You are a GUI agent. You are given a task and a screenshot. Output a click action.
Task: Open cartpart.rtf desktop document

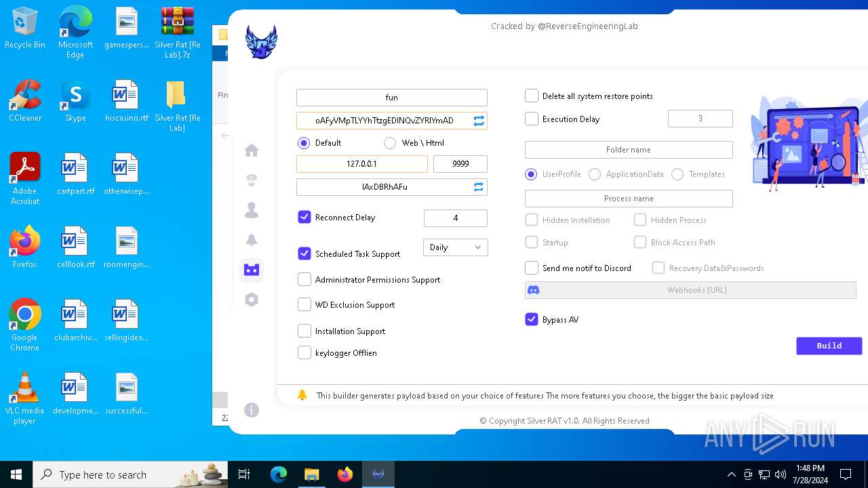tap(75, 174)
